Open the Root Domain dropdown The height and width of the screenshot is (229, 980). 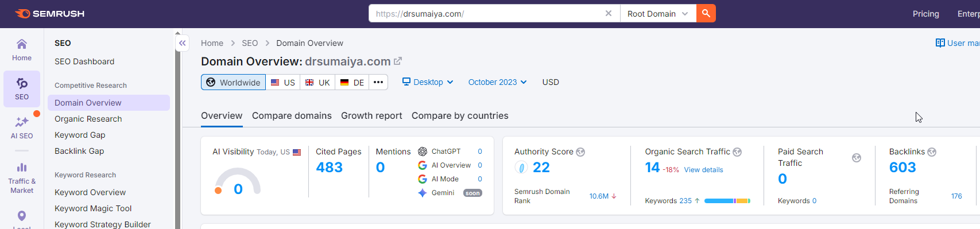coord(658,13)
